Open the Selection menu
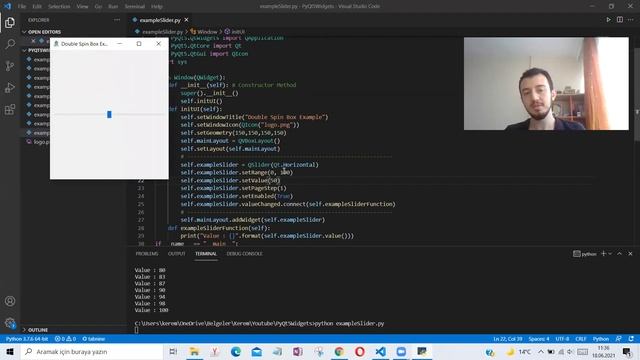The height and width of the screenshot is (360, 640). click(x=59, y=7)
